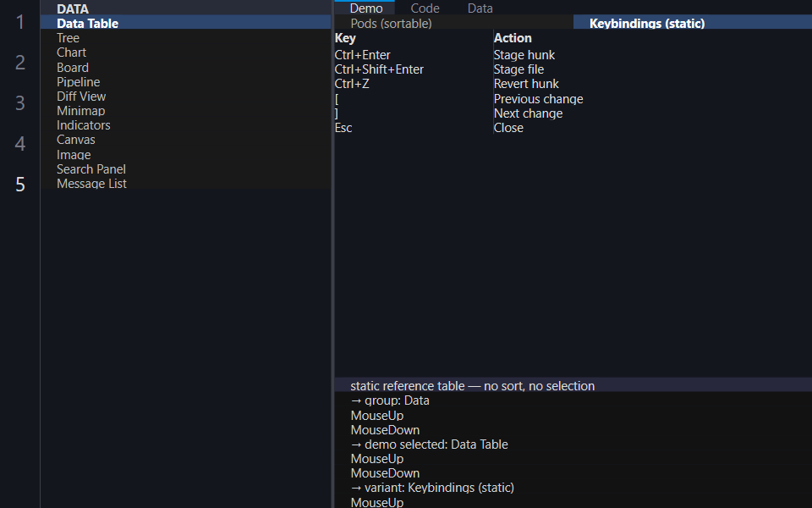Select group number 2 in sidebar
Image resolution: width=812 pixels, height=508 pixels.
tap(19, 62)
